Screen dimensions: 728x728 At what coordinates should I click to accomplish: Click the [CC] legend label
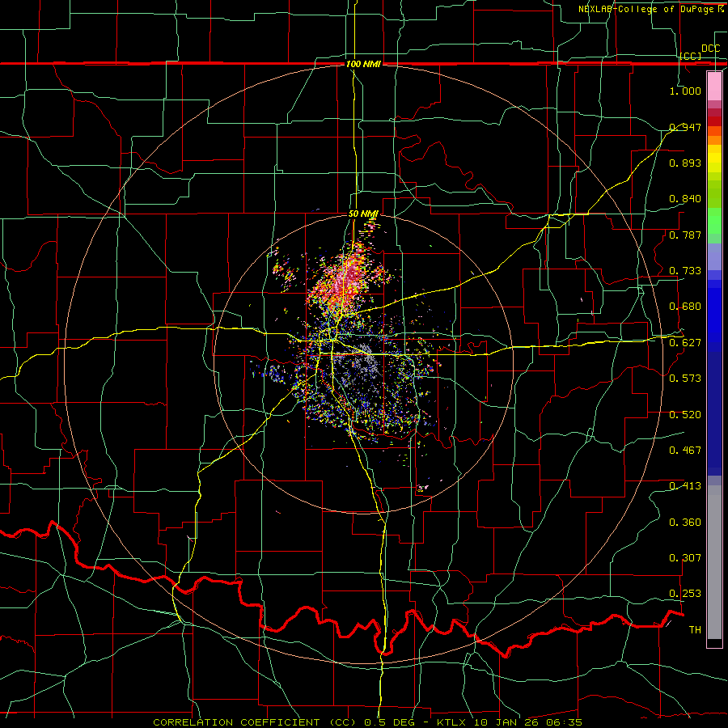691,56
